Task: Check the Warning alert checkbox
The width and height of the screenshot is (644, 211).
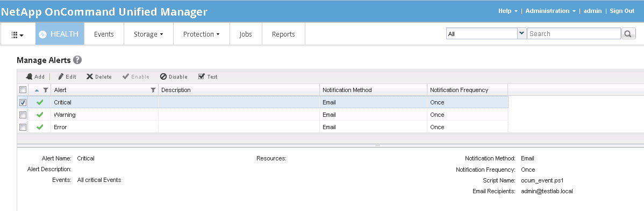Action: coord(23,115)
